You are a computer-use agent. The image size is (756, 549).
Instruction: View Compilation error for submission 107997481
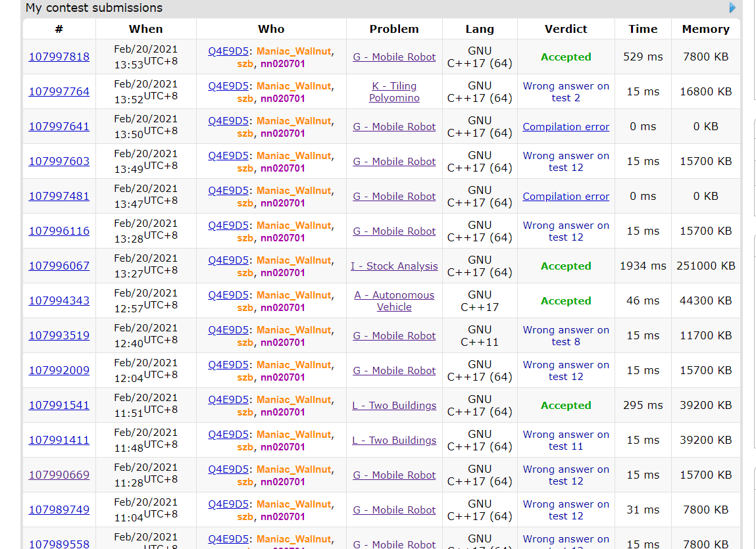click(566, 196)
